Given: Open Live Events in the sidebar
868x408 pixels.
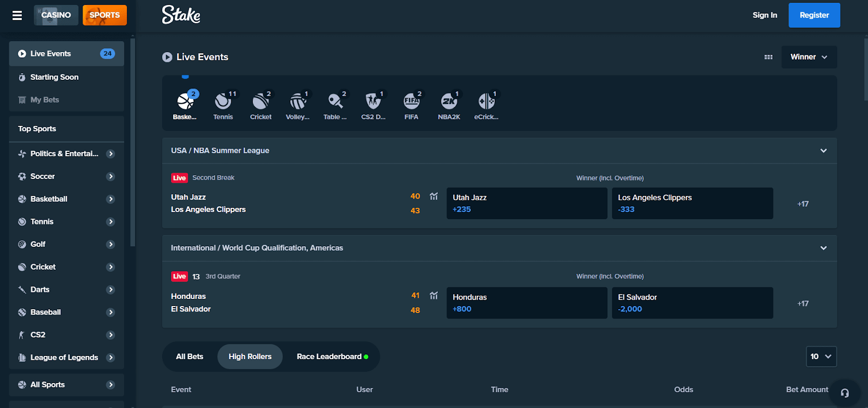Looking at the screenshot, I should pos(67,54).
